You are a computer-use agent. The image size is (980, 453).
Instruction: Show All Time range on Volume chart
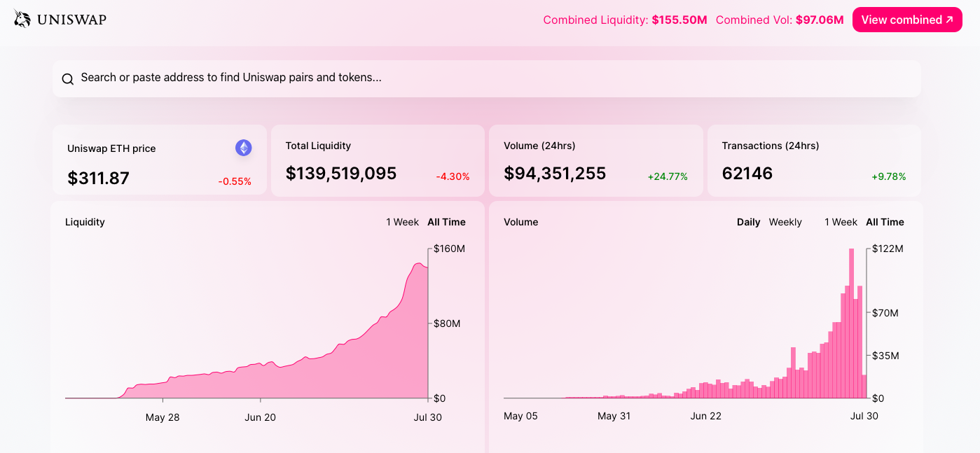point(885,222)
